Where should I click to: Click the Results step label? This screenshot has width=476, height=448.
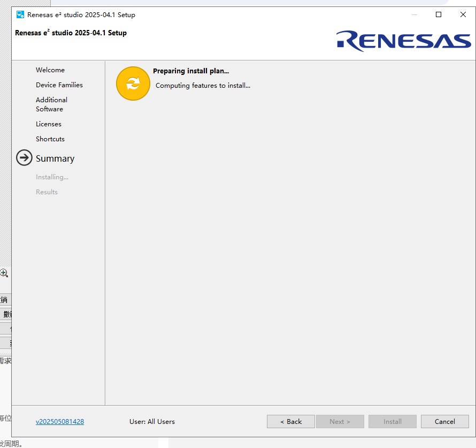[47, 192]
